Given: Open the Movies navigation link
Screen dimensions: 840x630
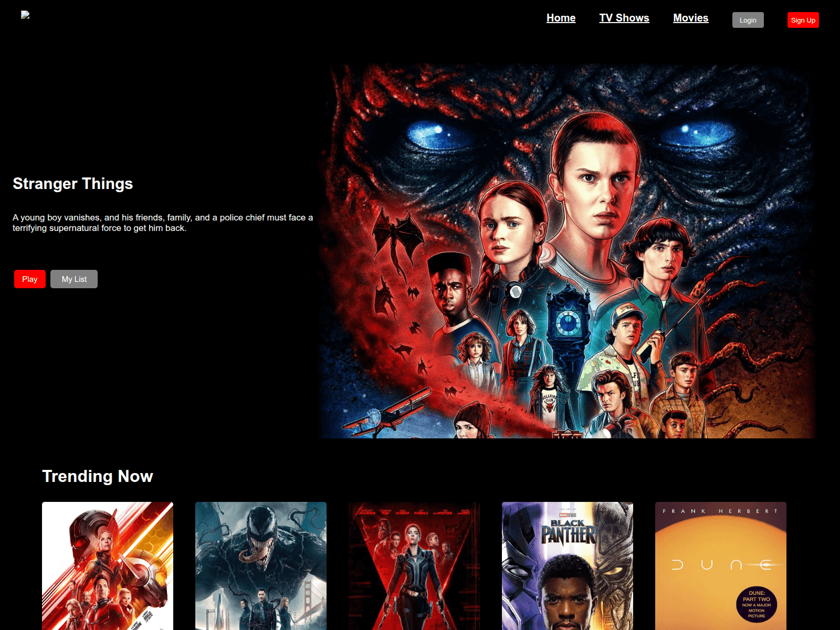Looking at the screenshot, I should tap(691, 18).
